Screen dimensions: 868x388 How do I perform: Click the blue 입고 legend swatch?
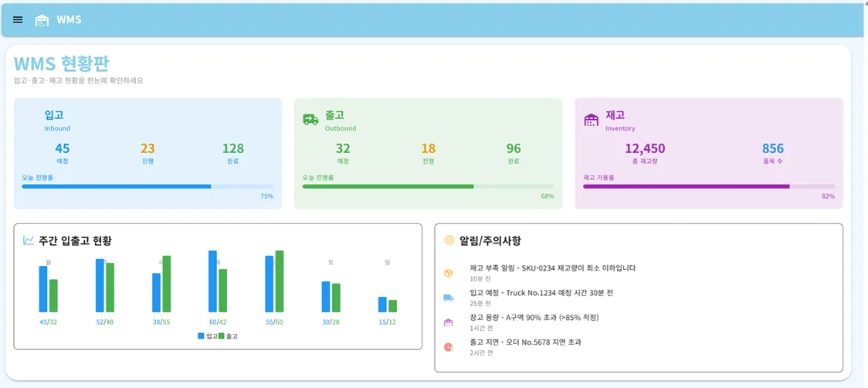point(201,336)
